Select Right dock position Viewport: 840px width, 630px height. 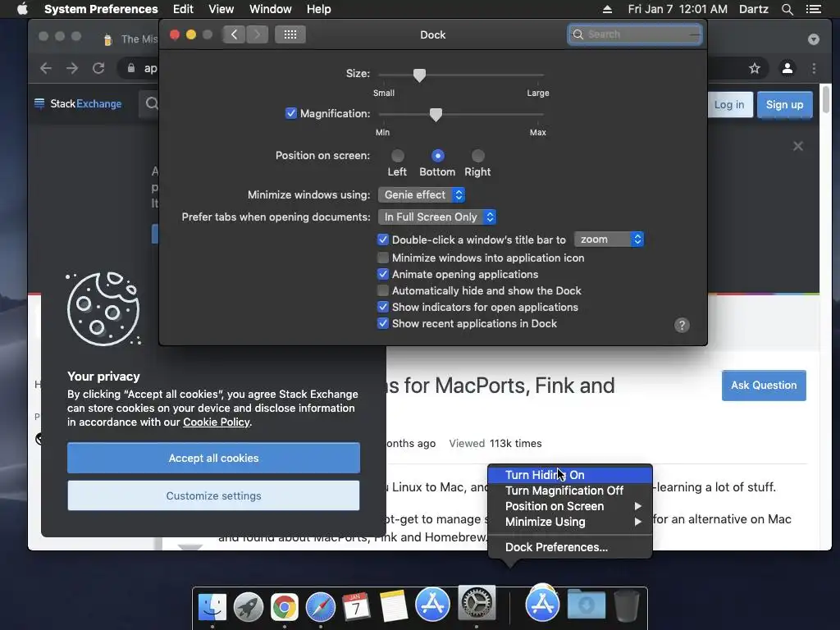(x=478, y=156)
